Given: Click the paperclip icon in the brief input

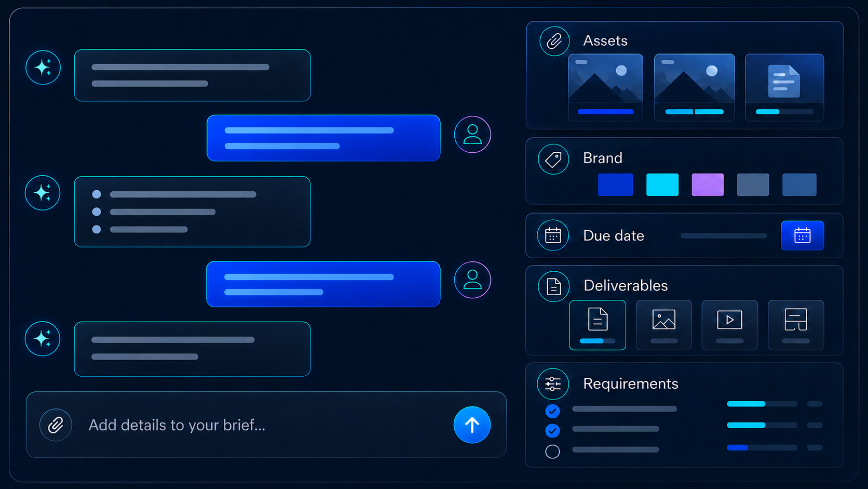Looking at the screenshot, I should pyautogui.click(x=56, y=425).
